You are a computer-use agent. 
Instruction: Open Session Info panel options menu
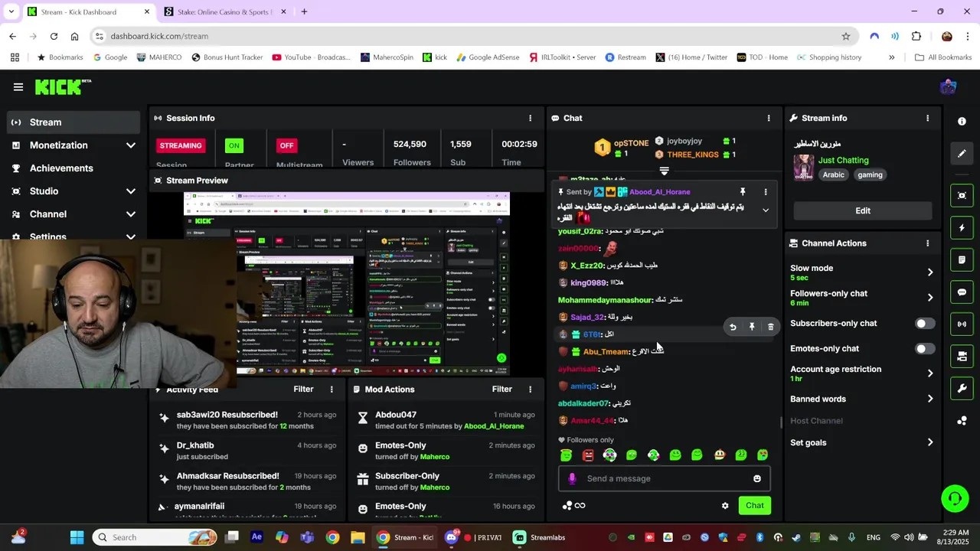[x=530, y=118]
